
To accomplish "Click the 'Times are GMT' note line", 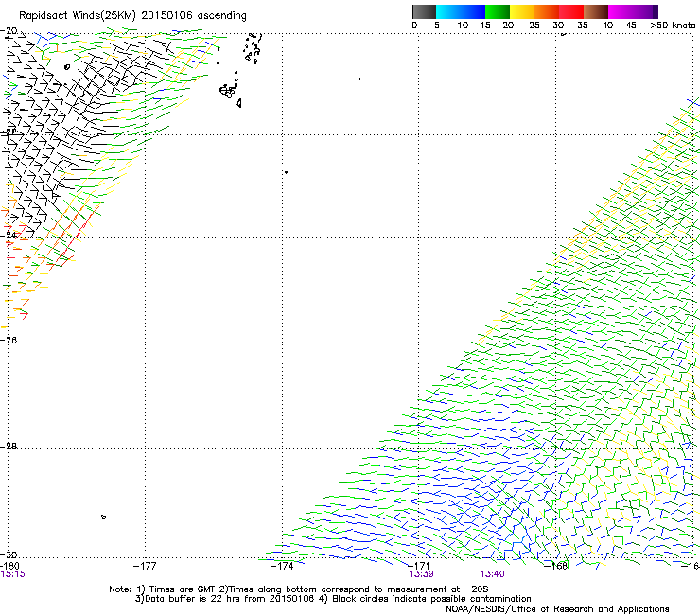I will [x=299, y=589].
